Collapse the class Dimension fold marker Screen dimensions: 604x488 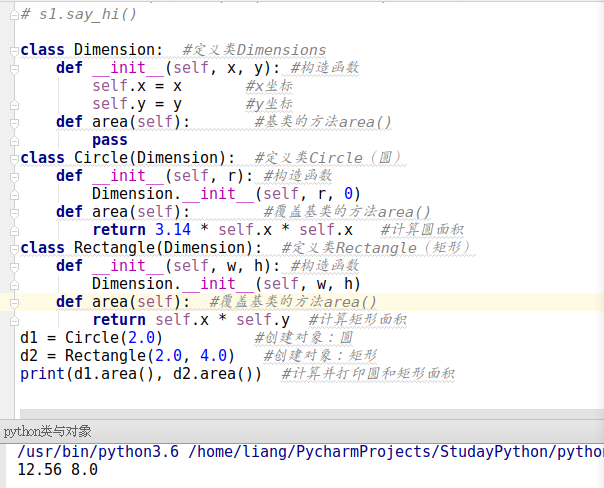point(14,51)
